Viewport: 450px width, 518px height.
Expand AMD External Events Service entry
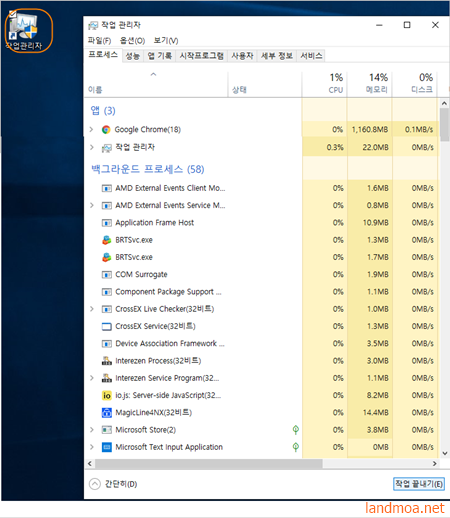coord(92,205)
